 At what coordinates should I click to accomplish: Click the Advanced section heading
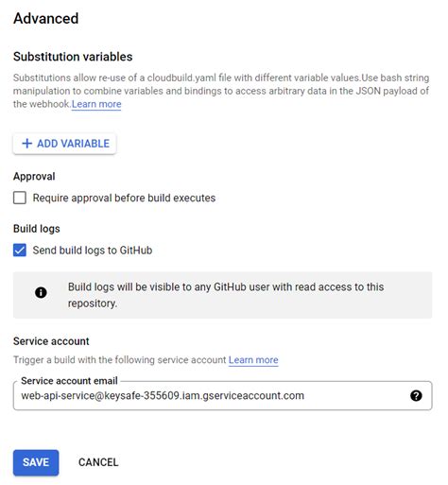(x=46, y=18)
